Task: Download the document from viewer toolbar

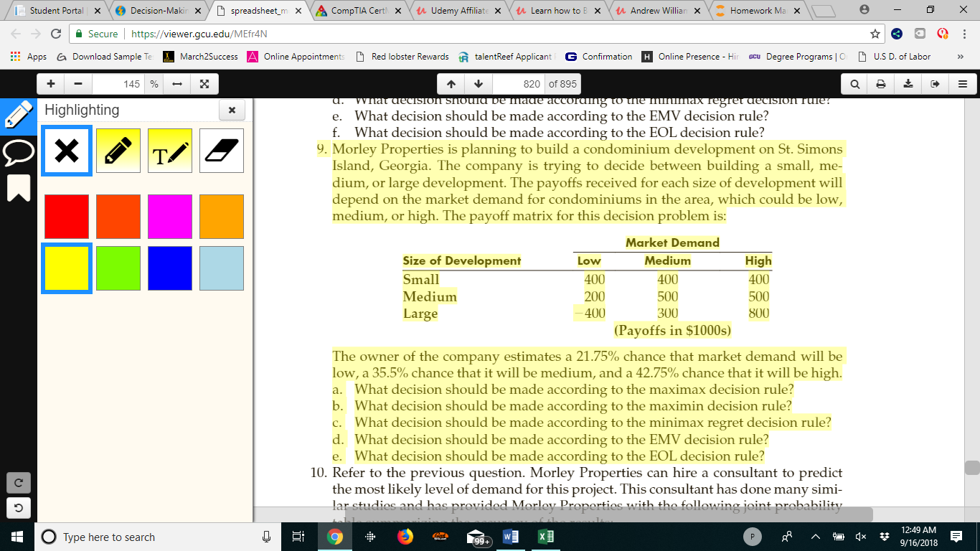Action: click(909, 84)
